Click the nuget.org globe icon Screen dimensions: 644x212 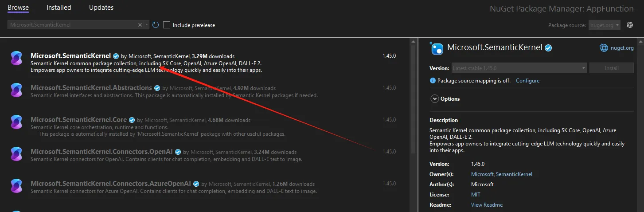tap(604, 48)
